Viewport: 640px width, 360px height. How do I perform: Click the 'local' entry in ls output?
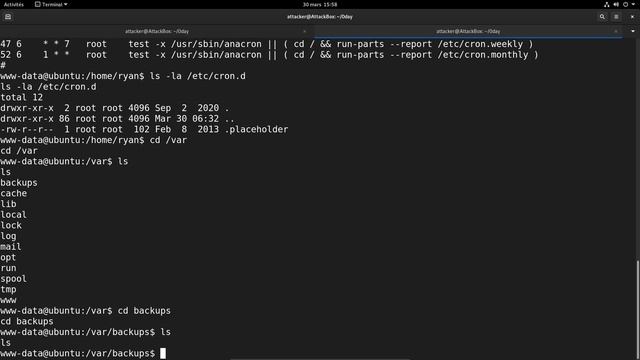pos(13,214)
